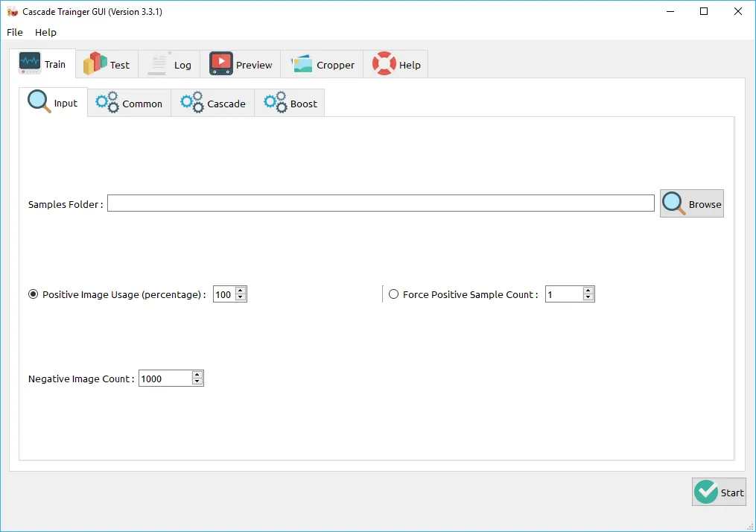Click the 'Negative Image Count :' label
This screenshot has height=532, width=756.
[81, 379]
